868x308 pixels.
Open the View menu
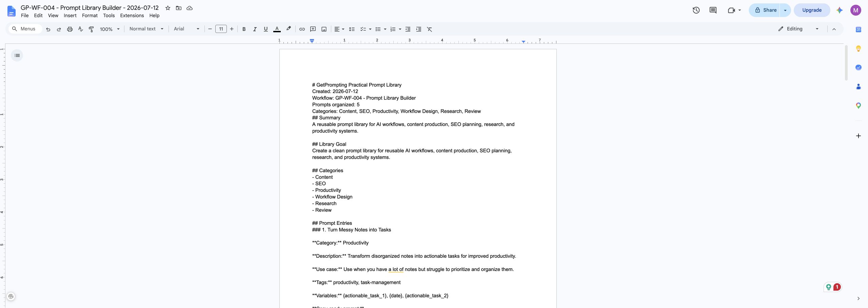point(53,16)
